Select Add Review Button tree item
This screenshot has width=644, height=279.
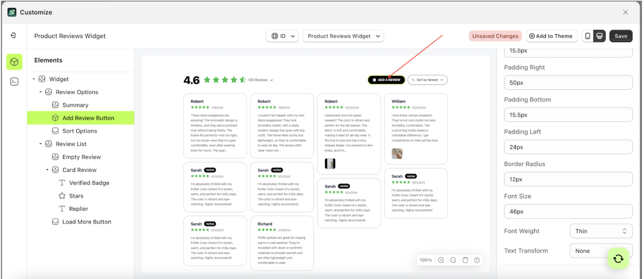81,118
